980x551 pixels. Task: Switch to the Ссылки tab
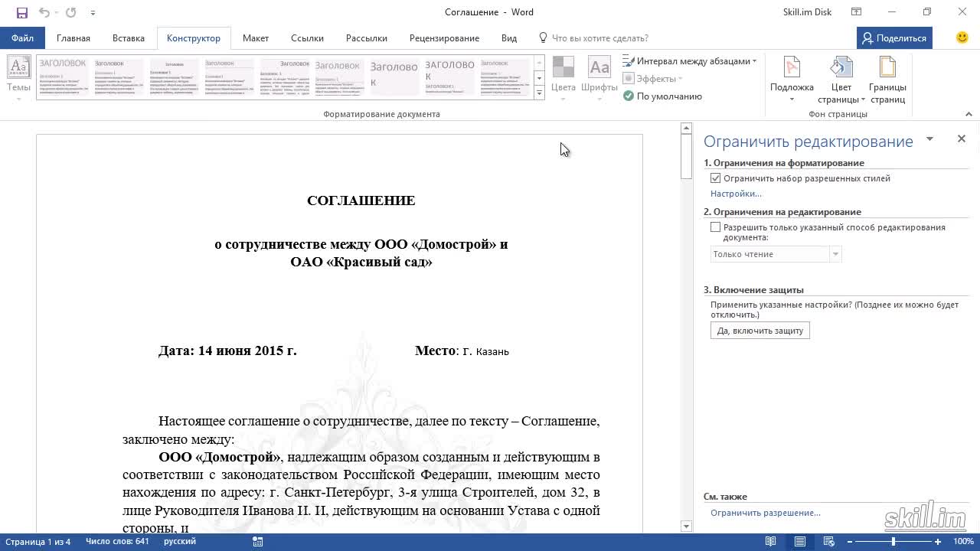point(307,38)
